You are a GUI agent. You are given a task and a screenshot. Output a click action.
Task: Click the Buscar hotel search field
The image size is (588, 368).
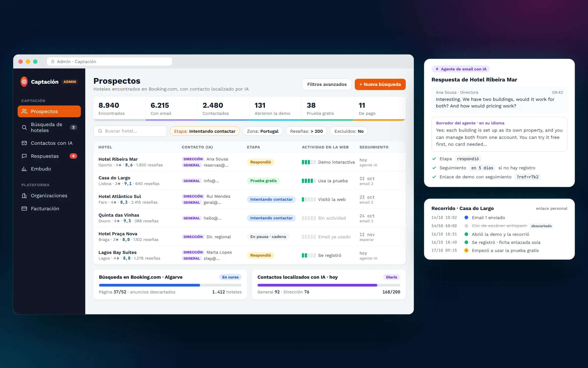[130, 131]
